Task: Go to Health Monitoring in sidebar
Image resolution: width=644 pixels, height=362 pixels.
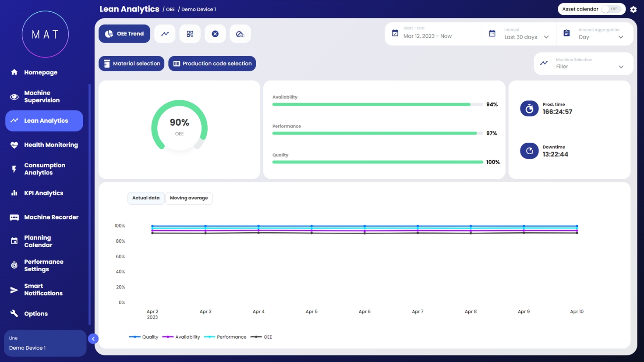Action: point(51,145)
